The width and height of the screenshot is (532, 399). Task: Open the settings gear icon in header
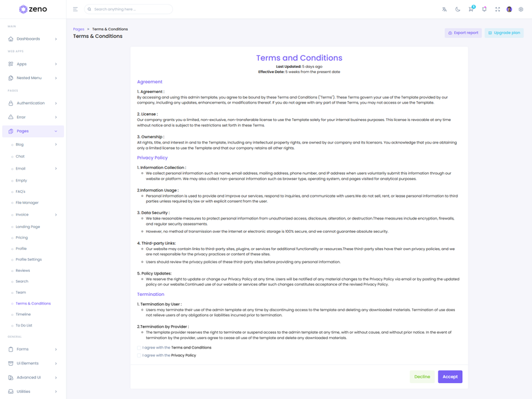pos(521,9)
